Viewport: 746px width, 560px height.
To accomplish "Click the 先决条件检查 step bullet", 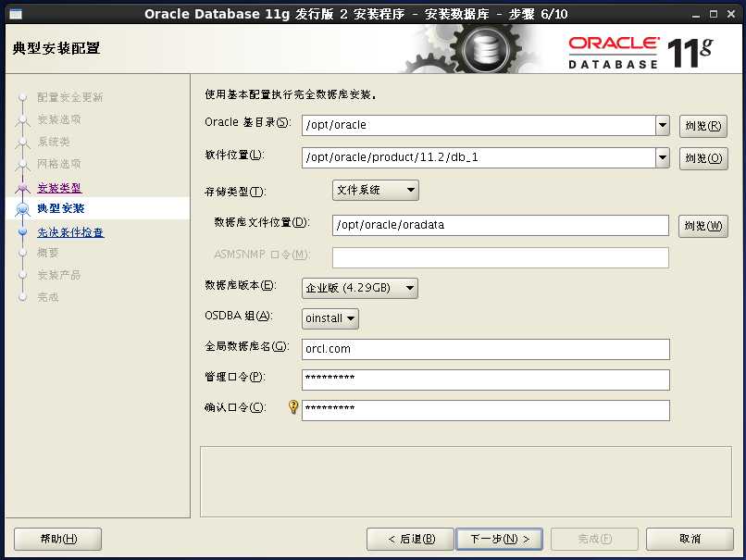I will 22,231.
